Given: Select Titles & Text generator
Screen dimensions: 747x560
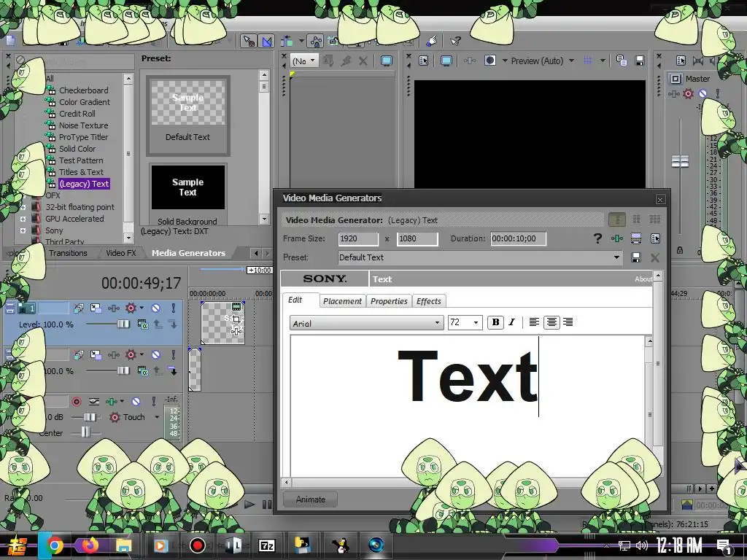Looking at the screenshot, I should point(81,172).
